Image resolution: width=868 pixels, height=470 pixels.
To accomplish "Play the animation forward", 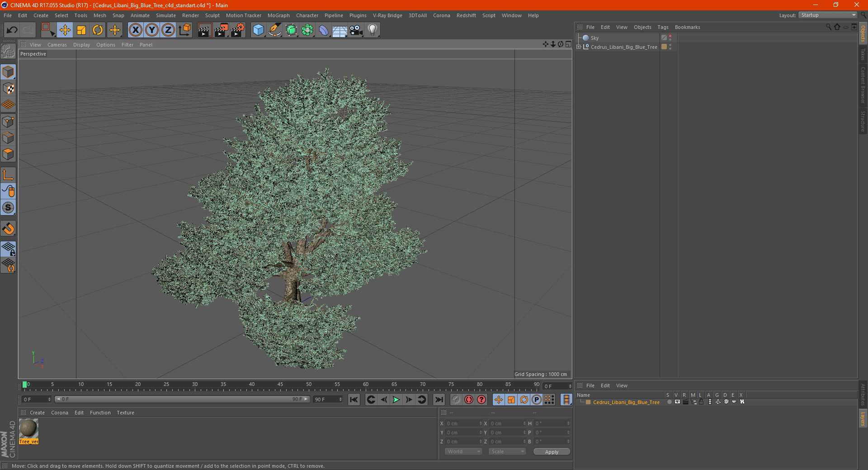I will [x=396, y=399].
